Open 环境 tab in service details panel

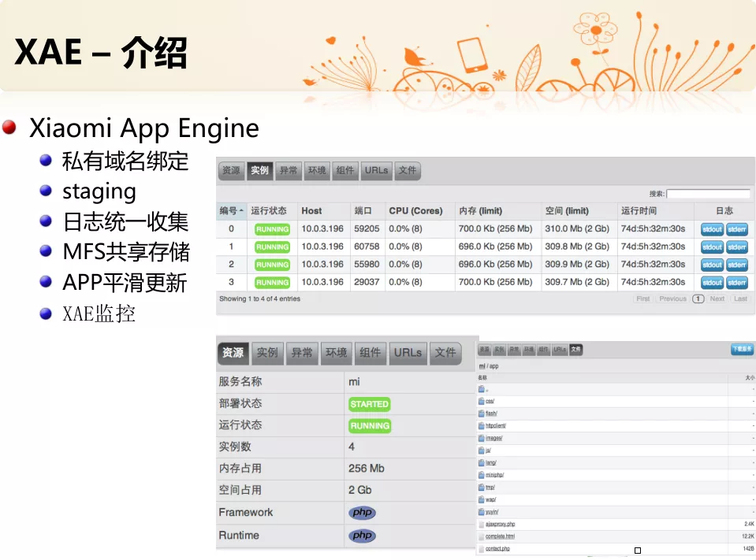tap(336, 353)
